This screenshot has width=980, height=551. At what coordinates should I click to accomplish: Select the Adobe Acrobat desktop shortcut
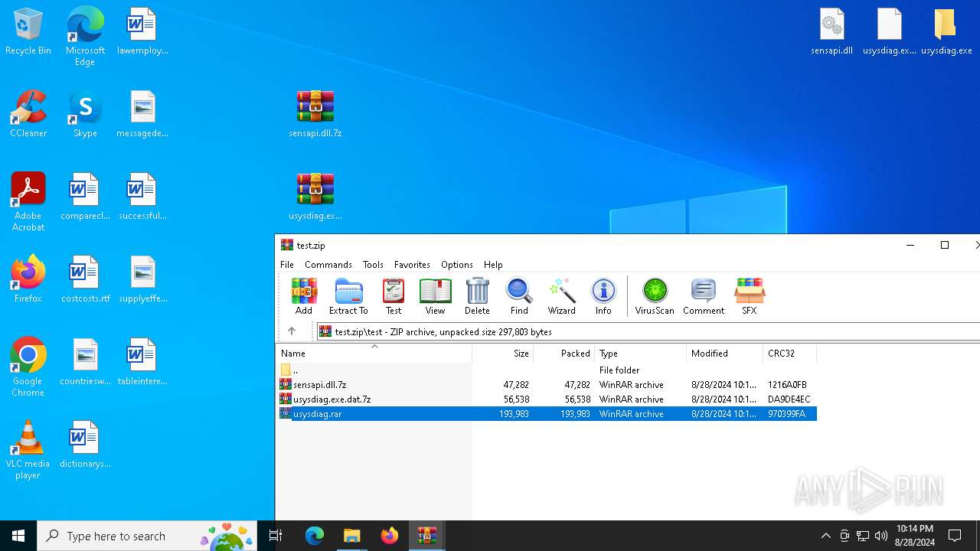coord(28,202)
